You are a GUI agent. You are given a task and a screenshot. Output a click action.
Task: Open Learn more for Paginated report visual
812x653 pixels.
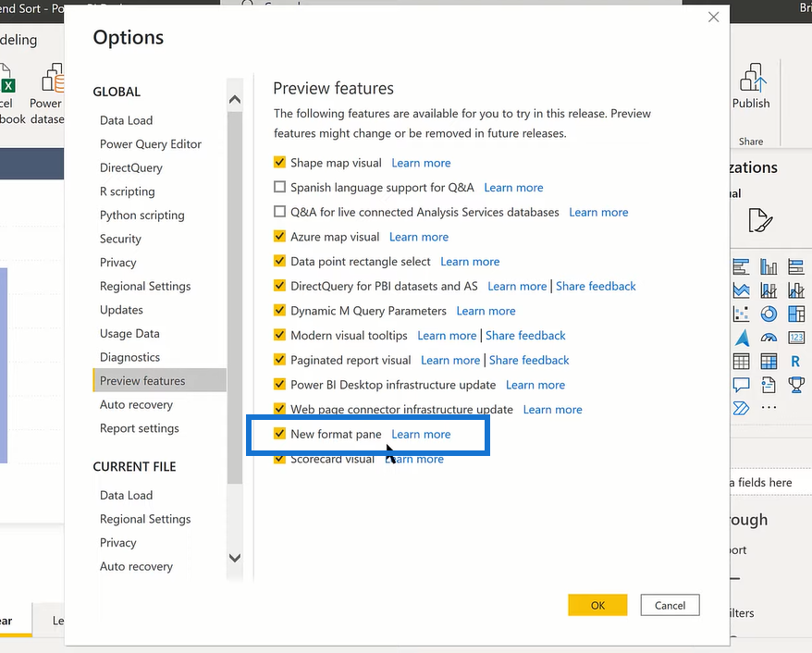[x=450, y=361]
